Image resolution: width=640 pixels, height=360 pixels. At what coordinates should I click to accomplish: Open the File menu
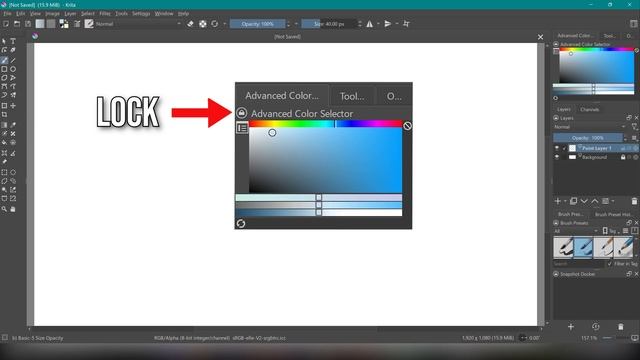coord(7,13)
